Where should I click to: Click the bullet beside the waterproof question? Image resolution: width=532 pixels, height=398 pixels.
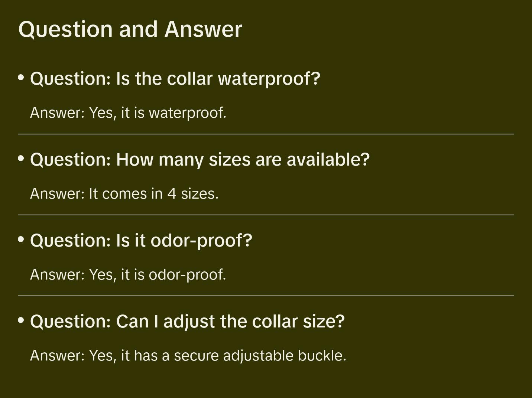(x=21, y=78)
